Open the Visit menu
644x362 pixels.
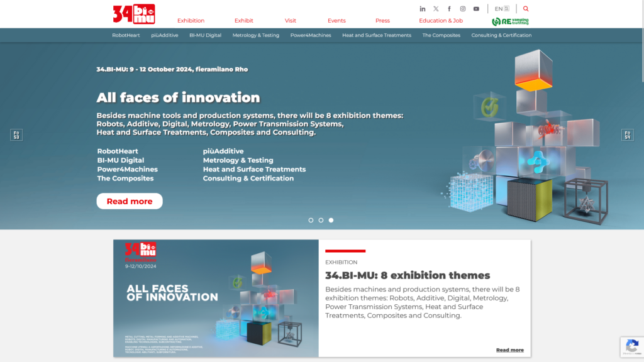click(291, 21)
